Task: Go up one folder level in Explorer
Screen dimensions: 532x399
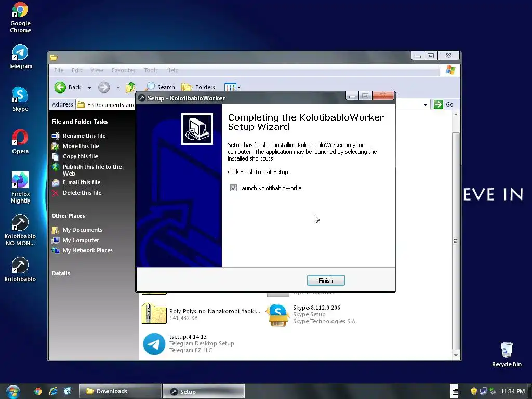Action: click(130, 87)
